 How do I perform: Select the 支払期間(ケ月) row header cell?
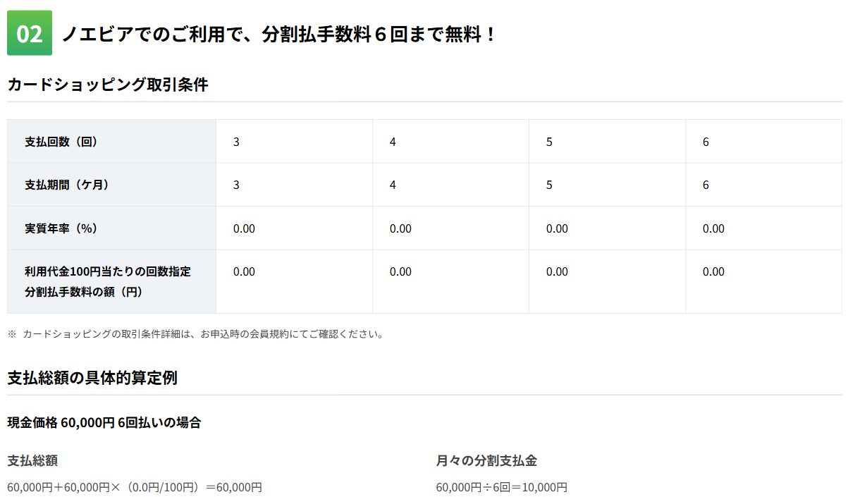(x=111, y=185)
